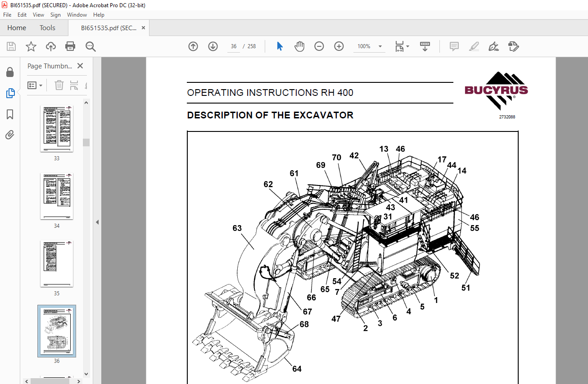588x384 pixels.
Task: Select the Hand pan tool
Action: (x=299, y=46)
